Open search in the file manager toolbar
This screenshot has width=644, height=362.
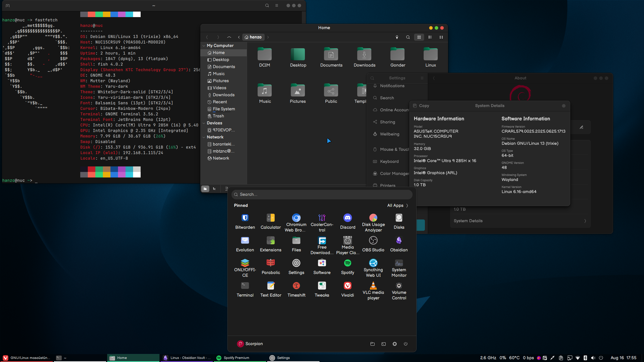[x=408, y=37]
